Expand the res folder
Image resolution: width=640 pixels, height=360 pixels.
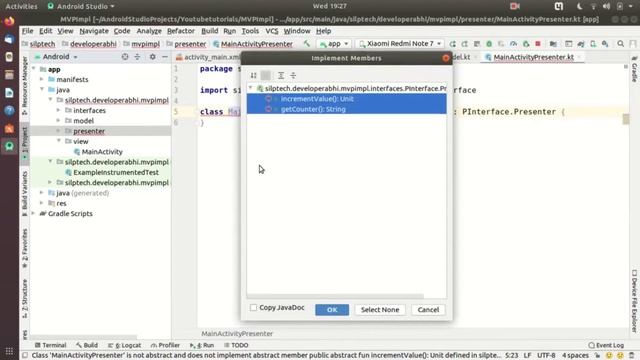point(42,203)
